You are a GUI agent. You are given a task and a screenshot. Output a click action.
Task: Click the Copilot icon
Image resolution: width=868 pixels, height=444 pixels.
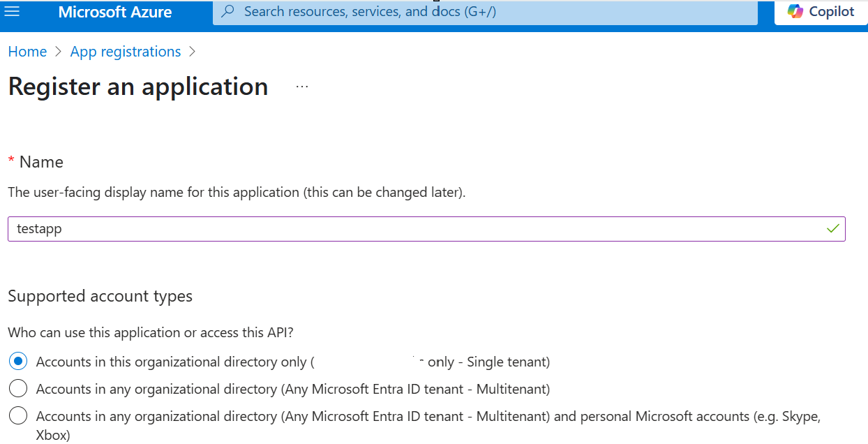[795, 12]
